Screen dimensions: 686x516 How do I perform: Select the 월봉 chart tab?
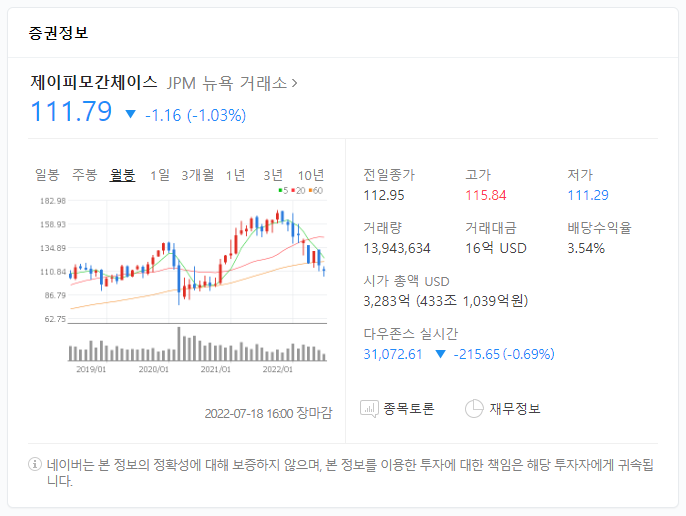[x=122, y=175]
